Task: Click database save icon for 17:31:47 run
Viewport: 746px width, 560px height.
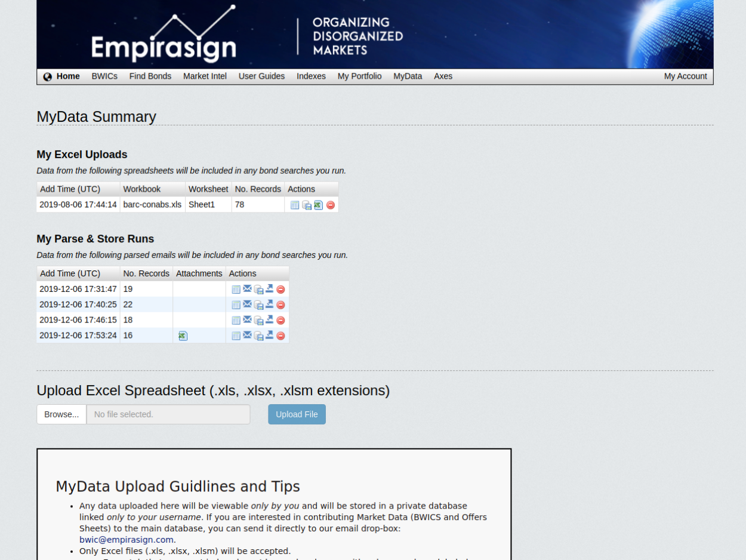Action: 258,290
